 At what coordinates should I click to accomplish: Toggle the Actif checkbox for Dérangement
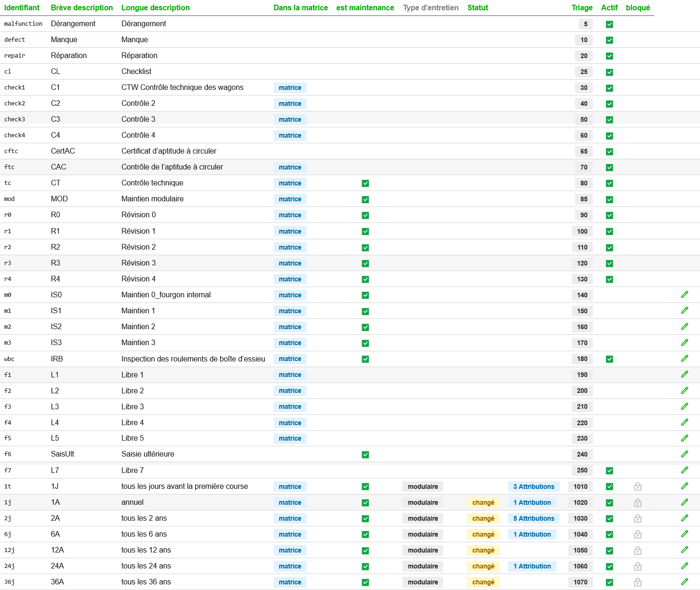pyautogui.click(x=609, y=24)
